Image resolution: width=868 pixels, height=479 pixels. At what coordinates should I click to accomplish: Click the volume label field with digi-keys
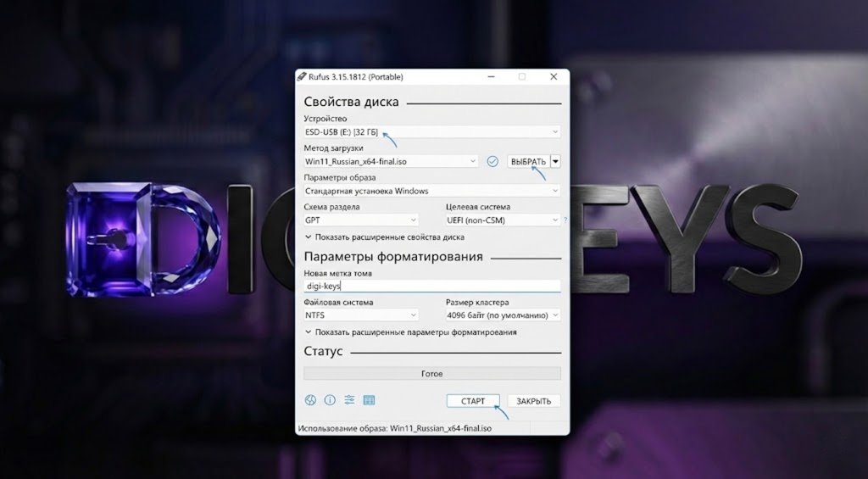click(431, 287)
